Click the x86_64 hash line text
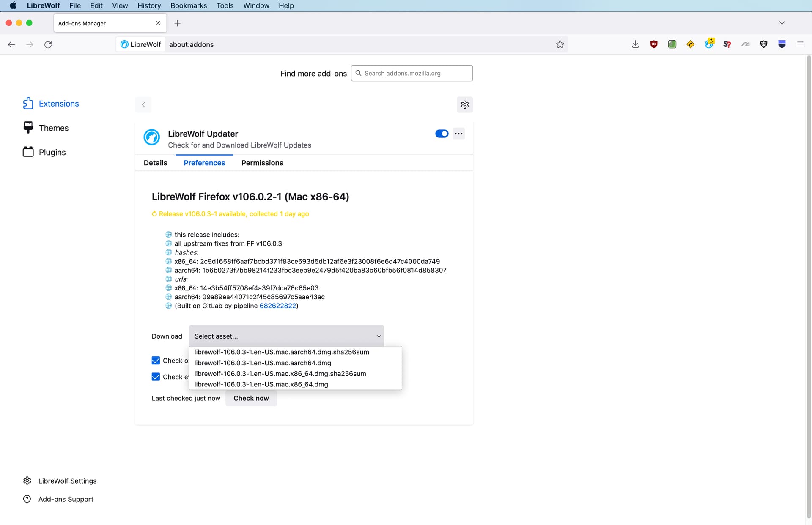Image resolution: width=812 pixels, height=525 pixels. click(x=307, y=261)
